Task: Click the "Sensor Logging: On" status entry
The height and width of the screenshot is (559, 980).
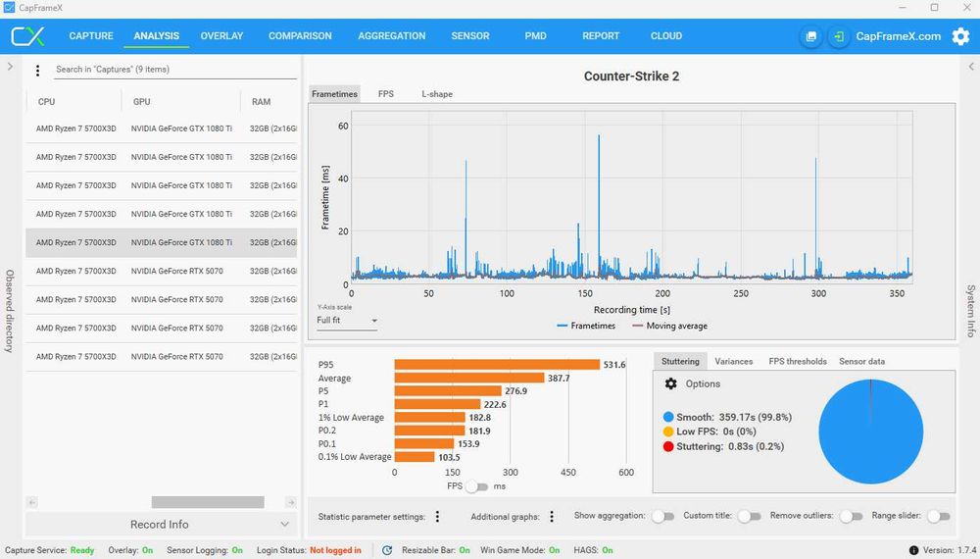Action: 205,550
